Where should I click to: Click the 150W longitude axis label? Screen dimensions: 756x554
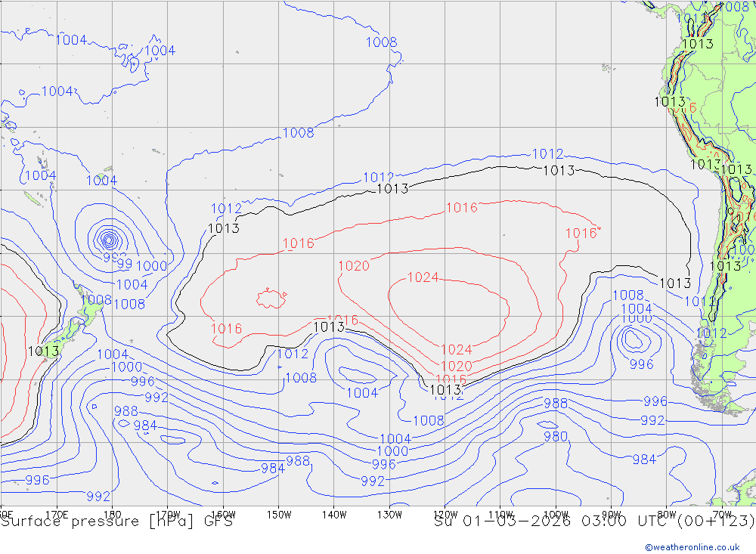279,515
